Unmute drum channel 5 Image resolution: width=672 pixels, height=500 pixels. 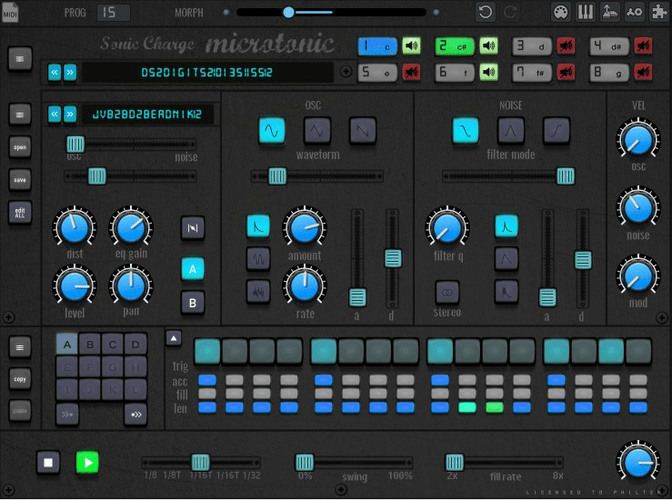click(411, 72)
